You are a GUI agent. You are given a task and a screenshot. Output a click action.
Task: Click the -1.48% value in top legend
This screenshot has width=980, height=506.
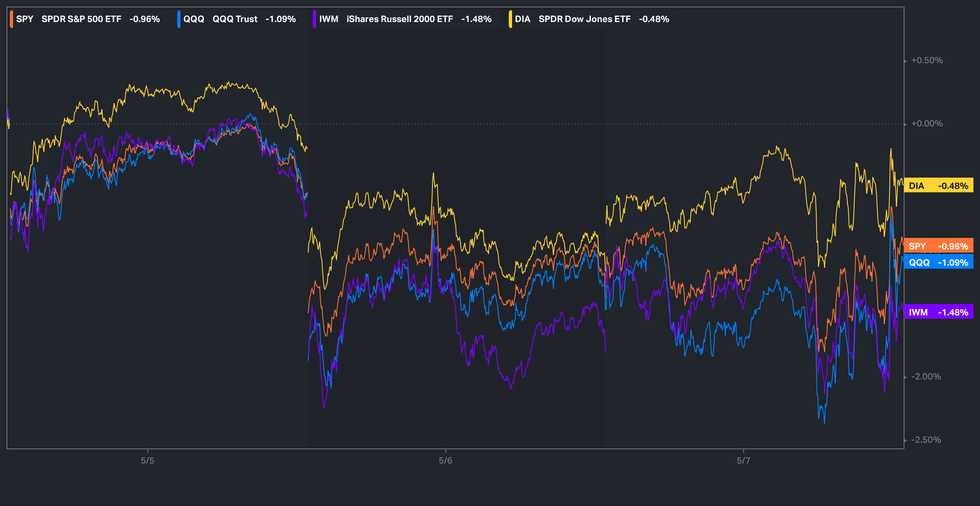click(476, 19)
